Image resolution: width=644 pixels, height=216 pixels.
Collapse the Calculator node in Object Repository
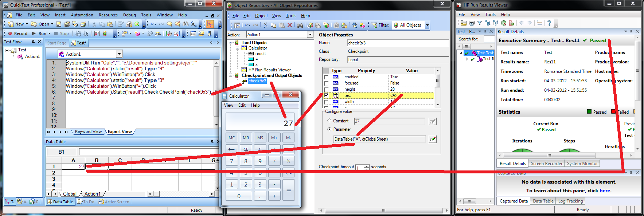237,48
